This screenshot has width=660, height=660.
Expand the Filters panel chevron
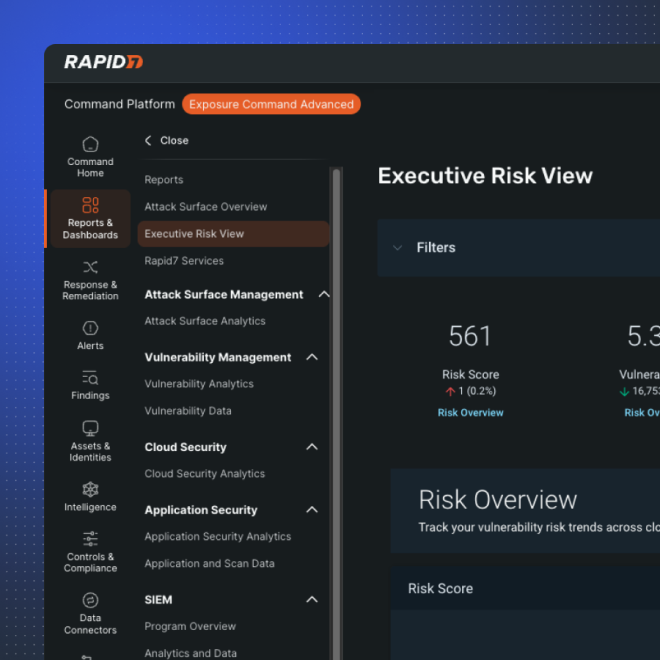click(397, 248)
